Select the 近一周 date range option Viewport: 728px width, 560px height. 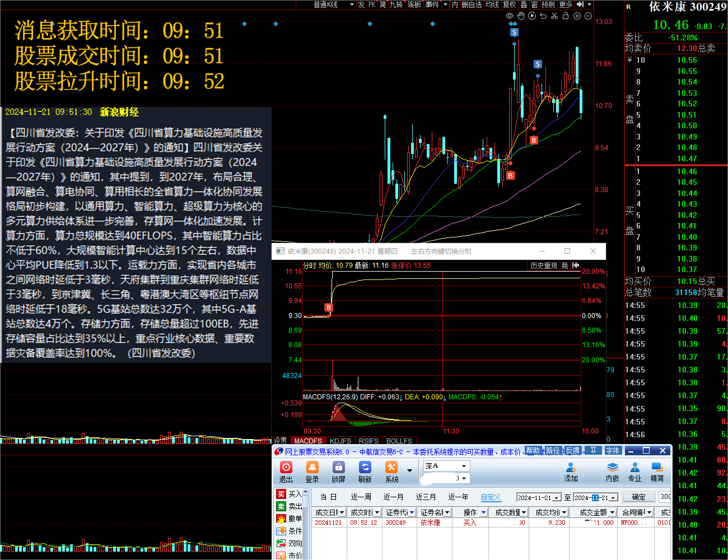(x=361, y=497)
